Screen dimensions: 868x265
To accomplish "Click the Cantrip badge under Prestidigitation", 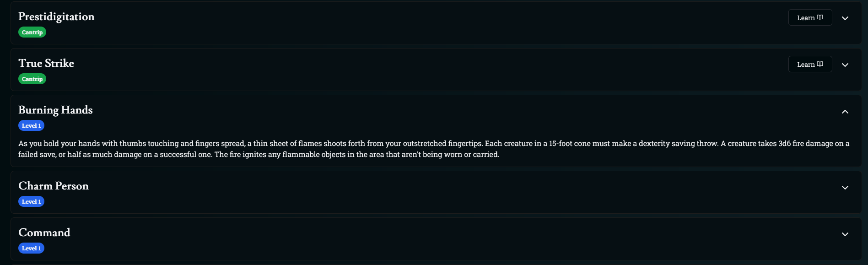I will (32, 32).
